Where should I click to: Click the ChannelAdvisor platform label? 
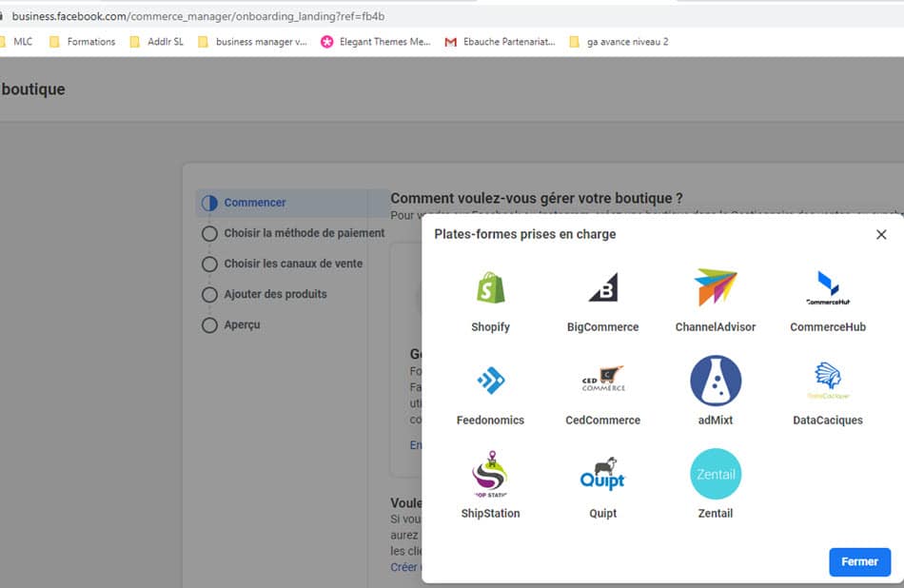[x=716, y=327]
